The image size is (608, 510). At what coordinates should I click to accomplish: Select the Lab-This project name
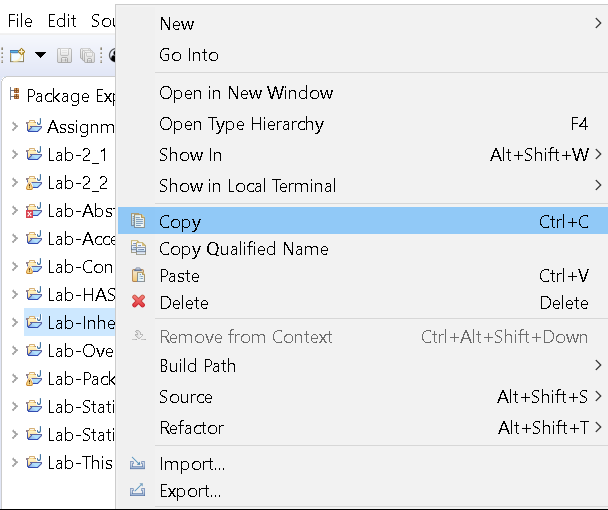[80, 463]
